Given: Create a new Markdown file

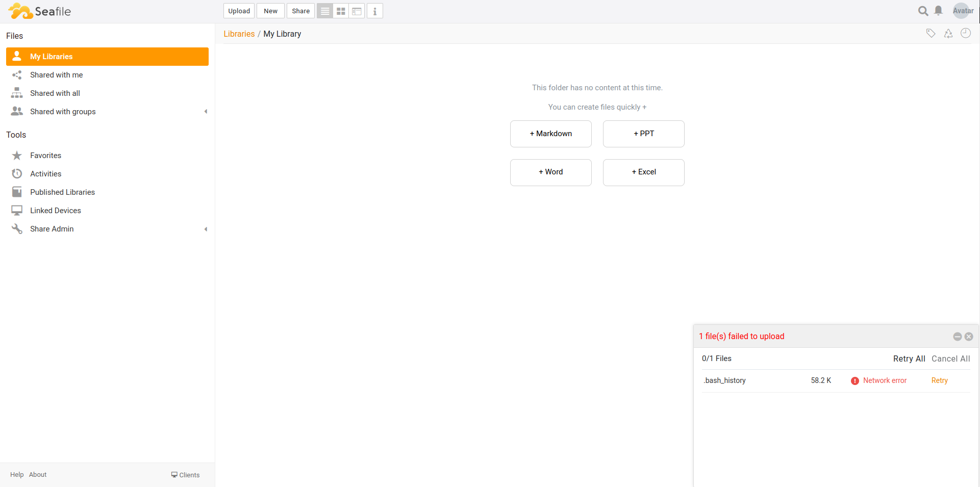Looking at the screenshot, I should (550, 134).
